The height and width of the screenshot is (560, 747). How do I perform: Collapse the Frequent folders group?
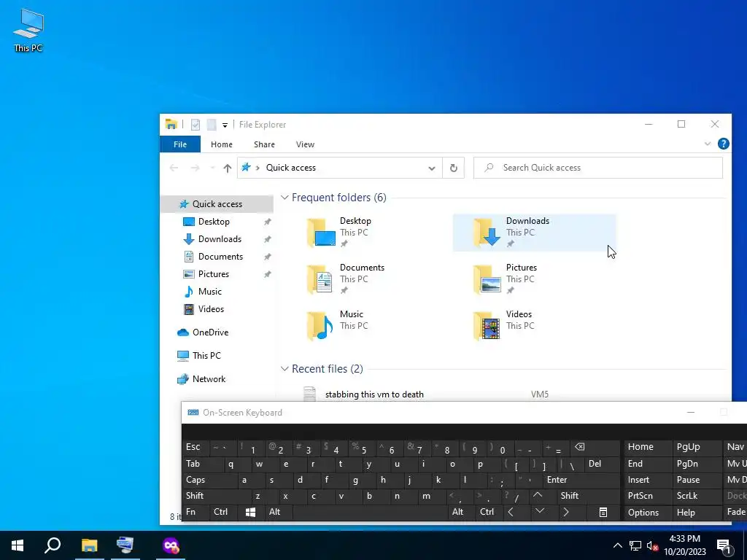click(x=285, y=197)
